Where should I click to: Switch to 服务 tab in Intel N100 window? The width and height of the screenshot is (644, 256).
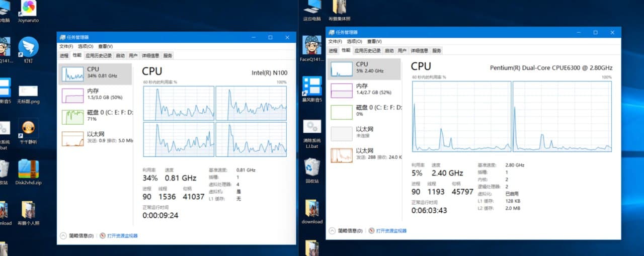tap(168, 55)
